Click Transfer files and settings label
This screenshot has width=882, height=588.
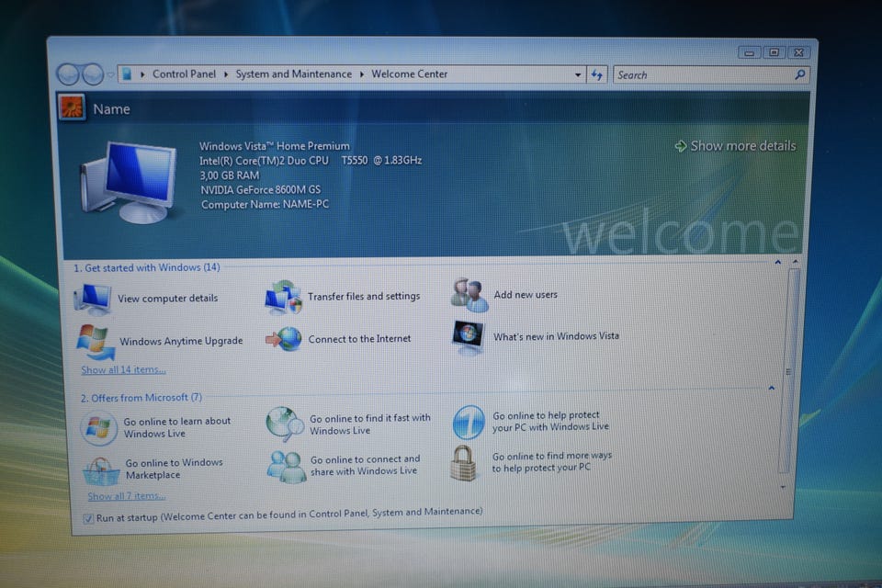coord(364,296)
